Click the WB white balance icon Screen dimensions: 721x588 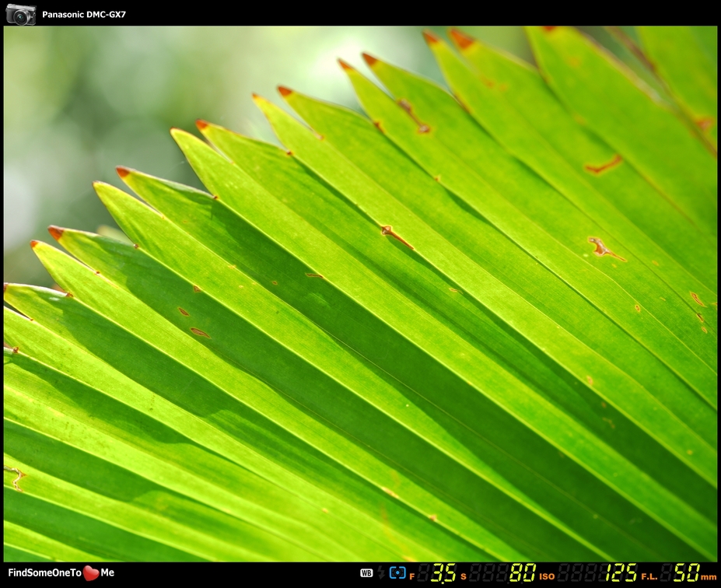click(x=366, y=572)
